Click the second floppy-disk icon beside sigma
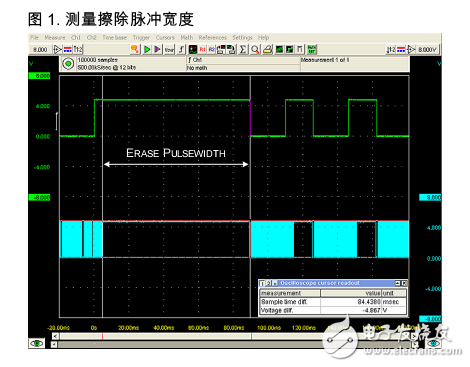Screen dimensions: 470x367 tap(231, 50)
